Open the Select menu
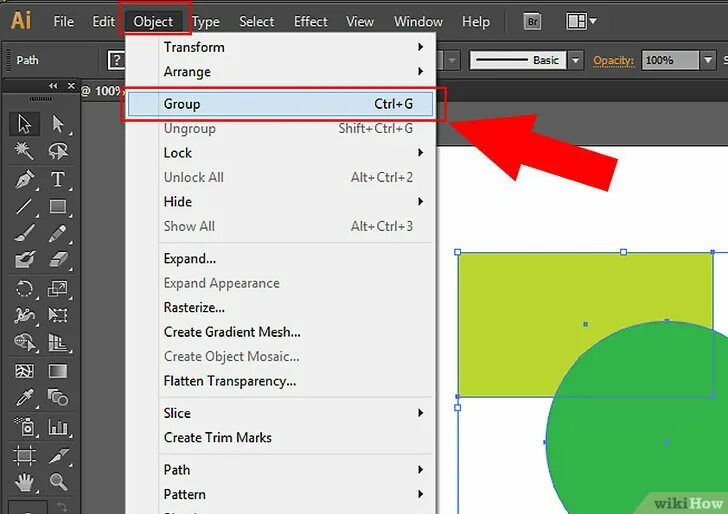This screenshot has width=728, height=514. [256, 21]
